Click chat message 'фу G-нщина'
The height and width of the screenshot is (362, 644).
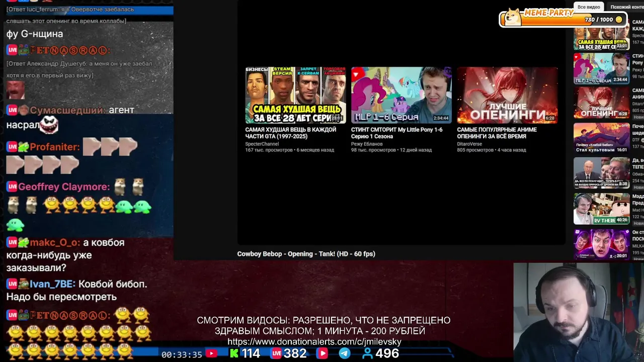pos(35,34)
